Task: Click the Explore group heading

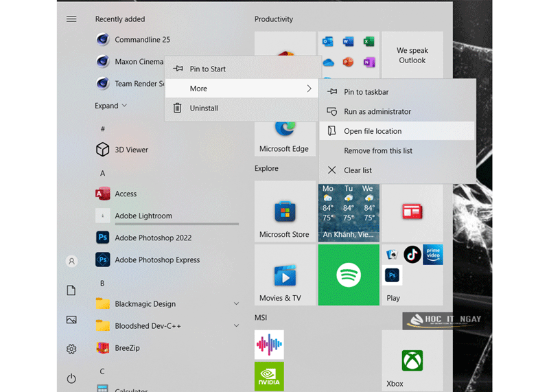Action: pos(266,168)
